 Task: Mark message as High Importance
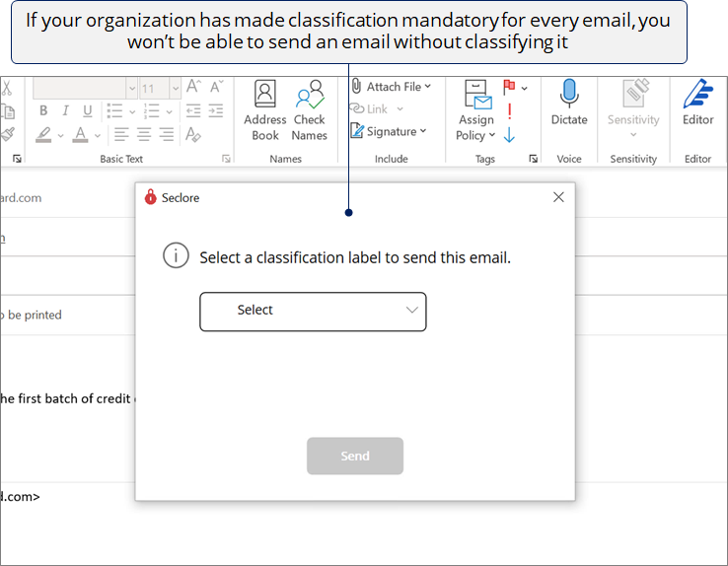tap(509, 111)
